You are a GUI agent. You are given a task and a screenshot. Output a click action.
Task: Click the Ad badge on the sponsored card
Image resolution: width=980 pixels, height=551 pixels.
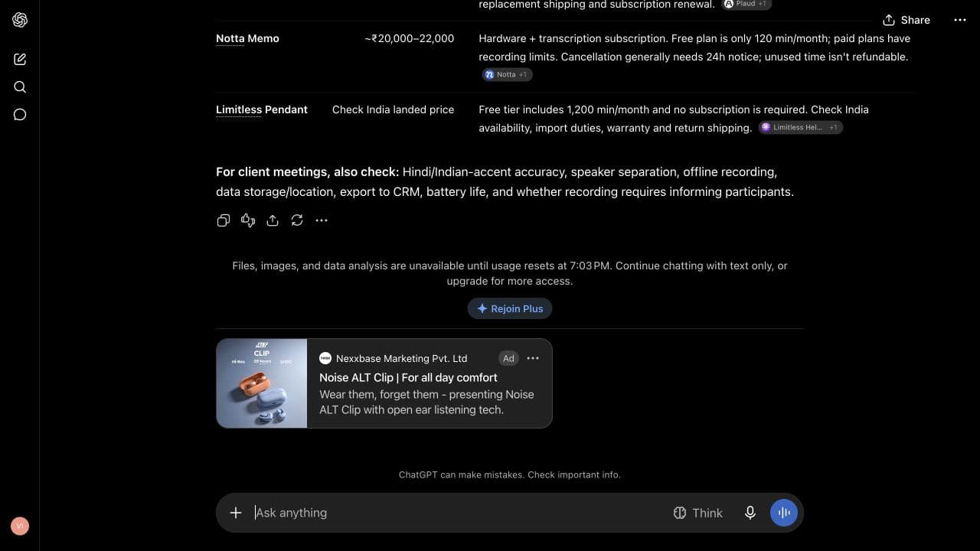click(x=508, y=358)
